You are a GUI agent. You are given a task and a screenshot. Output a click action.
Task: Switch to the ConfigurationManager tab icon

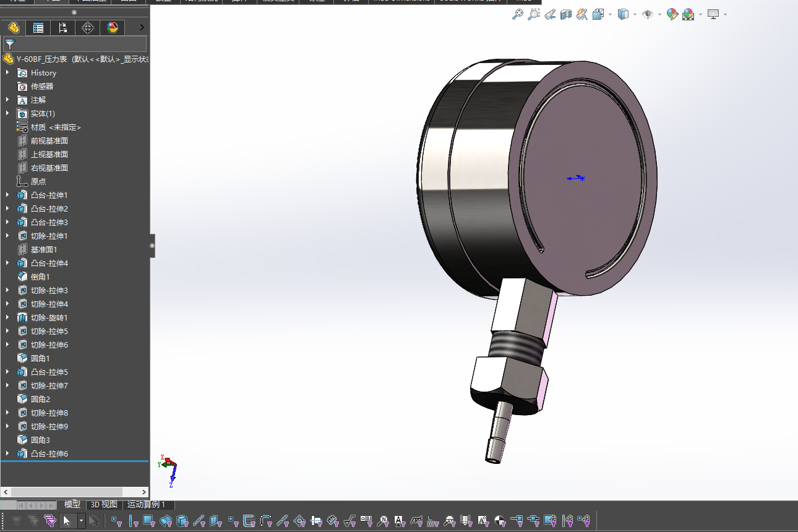[x=62, y=28]
